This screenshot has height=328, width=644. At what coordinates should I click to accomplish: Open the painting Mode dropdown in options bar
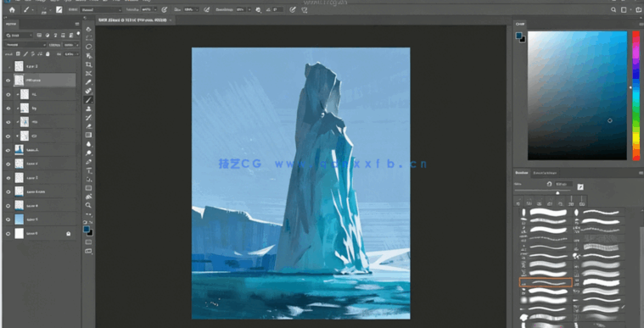[x=101, y=10]
